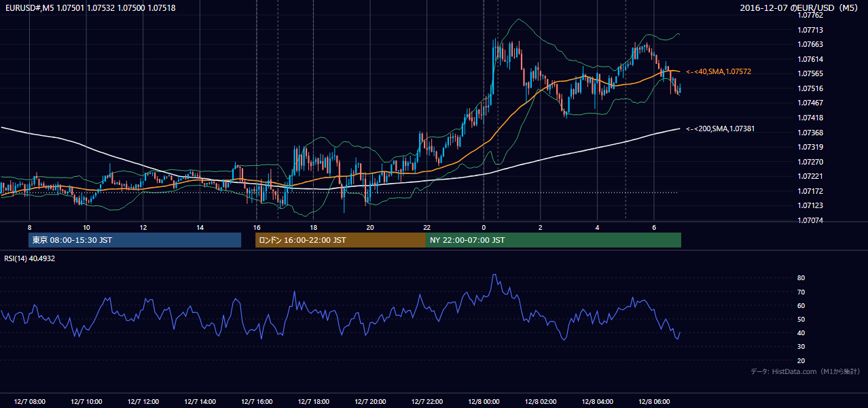Click RSI scale value 60

[801, 305]
